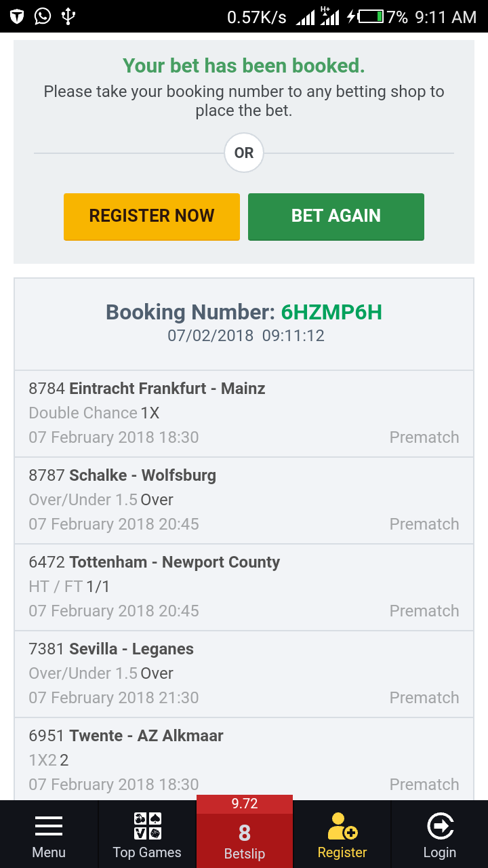Open Eintracht Frankfurt - Mainz bet row
Viewport: 488px width, 868px height.
point(244,413)
